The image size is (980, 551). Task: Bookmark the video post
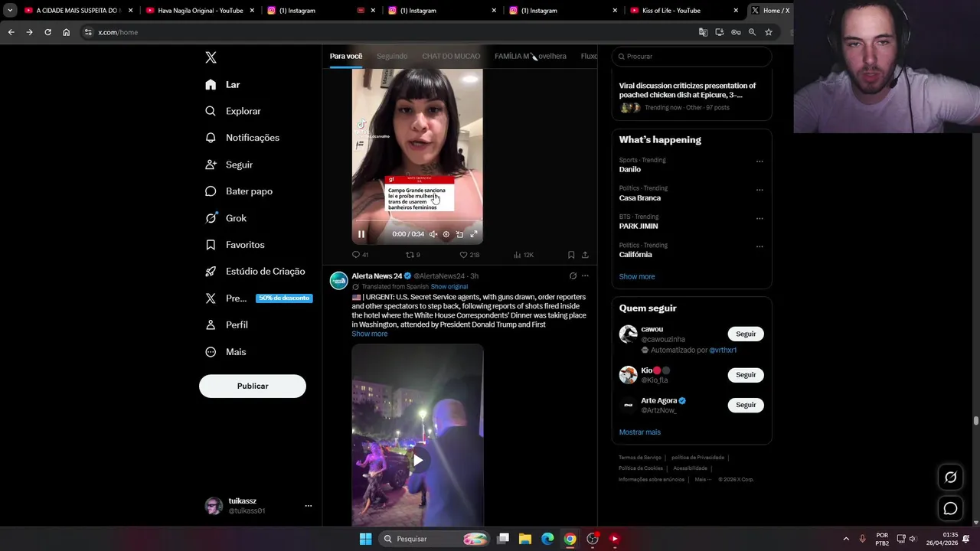point(571,255)
